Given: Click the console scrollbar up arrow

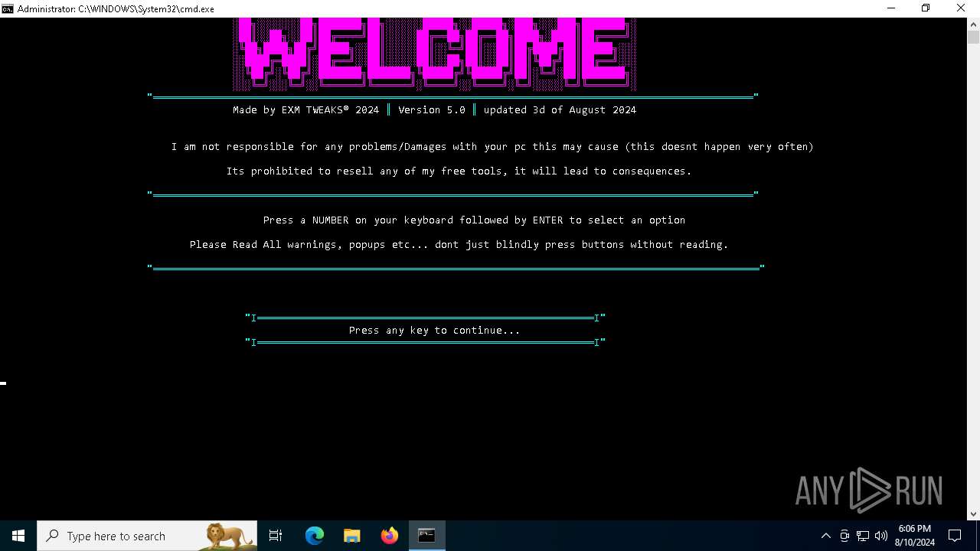Looking at the screenshot, I should pos(973,24).
